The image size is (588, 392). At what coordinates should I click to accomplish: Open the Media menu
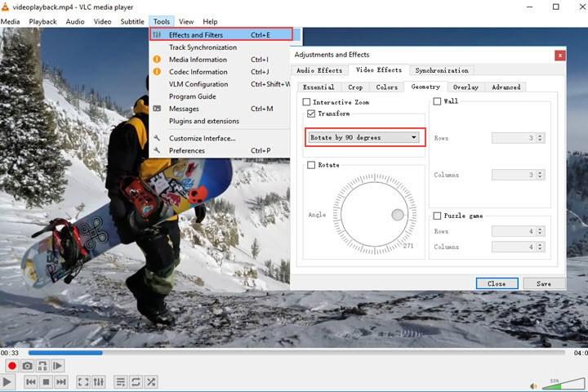pos(10,22)
